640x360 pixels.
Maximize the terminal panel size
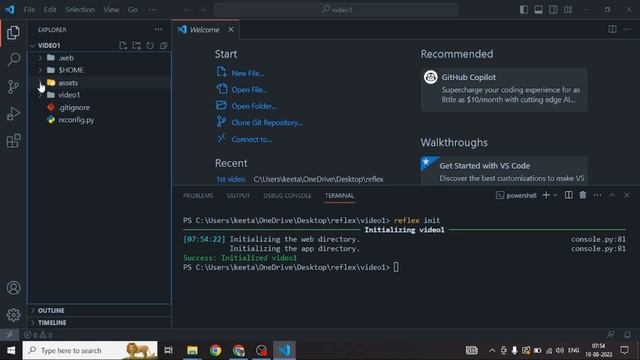click(612, 195)
